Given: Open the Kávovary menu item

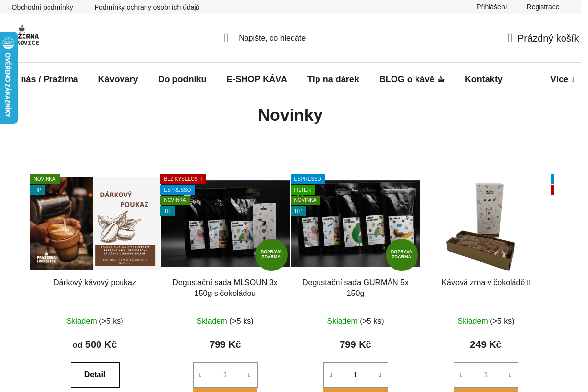Looking at the screenshot, I should pos(118,79).
